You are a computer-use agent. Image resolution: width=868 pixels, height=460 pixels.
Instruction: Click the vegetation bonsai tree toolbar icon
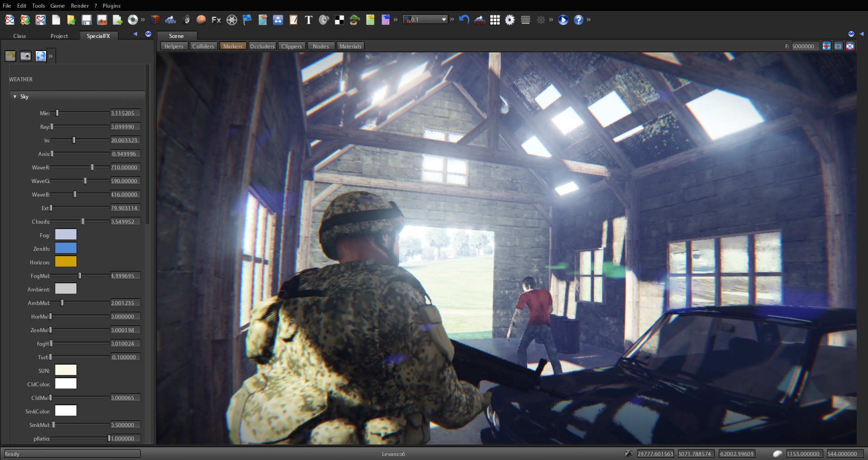pos(354,20)
